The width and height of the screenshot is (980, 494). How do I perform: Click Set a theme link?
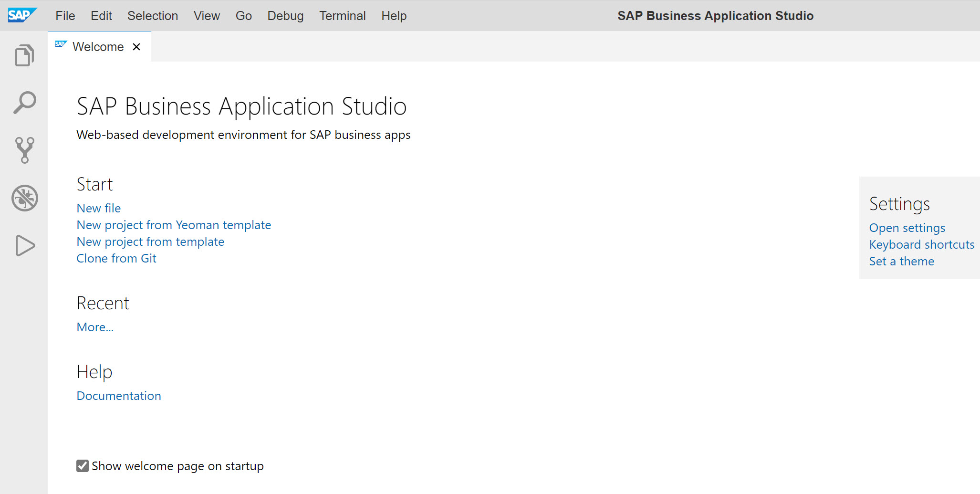pyautogui.click(x=902, y=261)
